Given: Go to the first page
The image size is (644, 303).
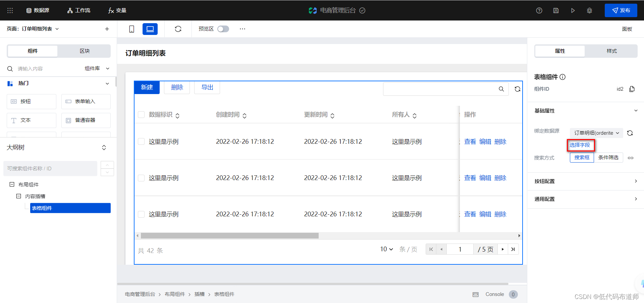Looking at the screenshot, I should tap(431, 249).
